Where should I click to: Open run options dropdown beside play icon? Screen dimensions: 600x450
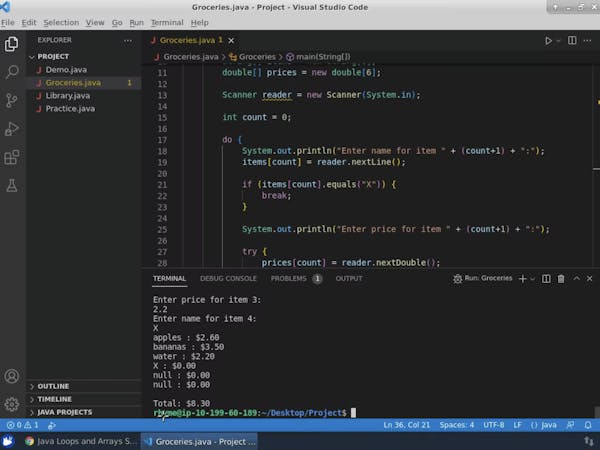pyautogui.click(x=558, y=41)
